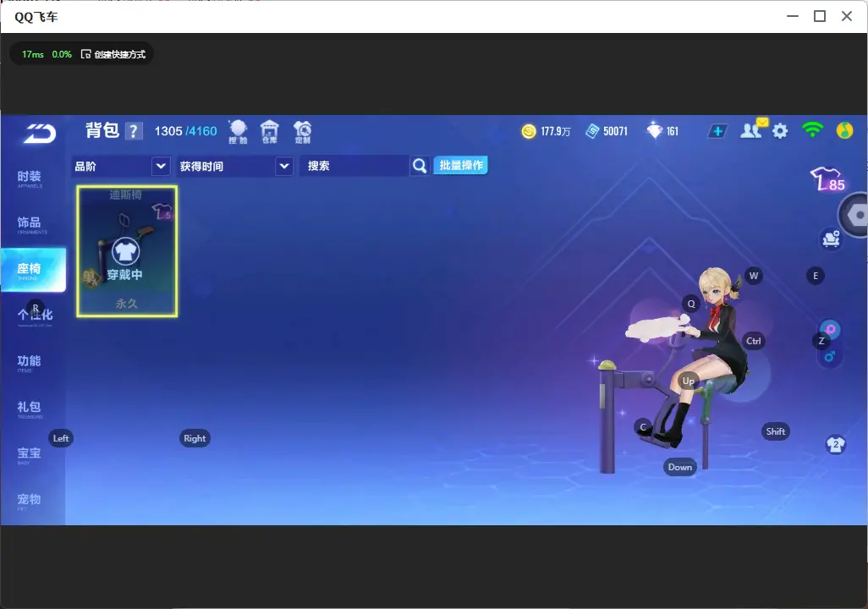Viewport: 868px width, 609px height.
Task: Click the 批量操作 batch operation button
Action: [460, 165]
